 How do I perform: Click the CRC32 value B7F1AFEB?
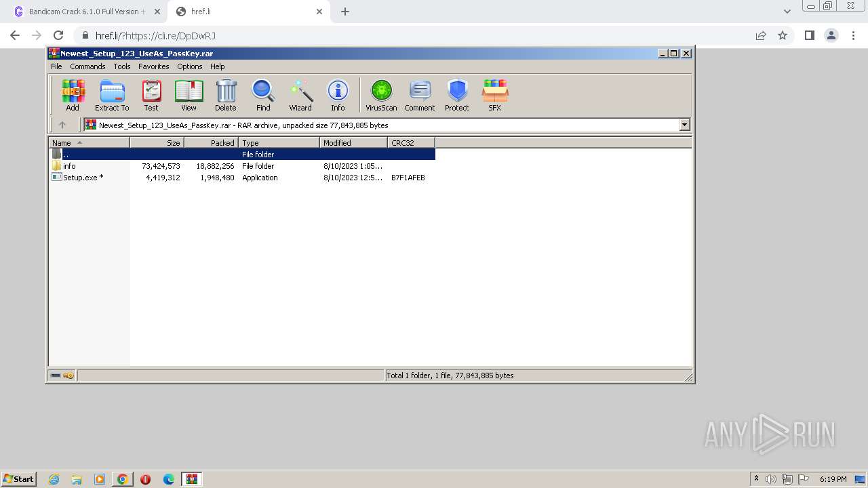408,178
